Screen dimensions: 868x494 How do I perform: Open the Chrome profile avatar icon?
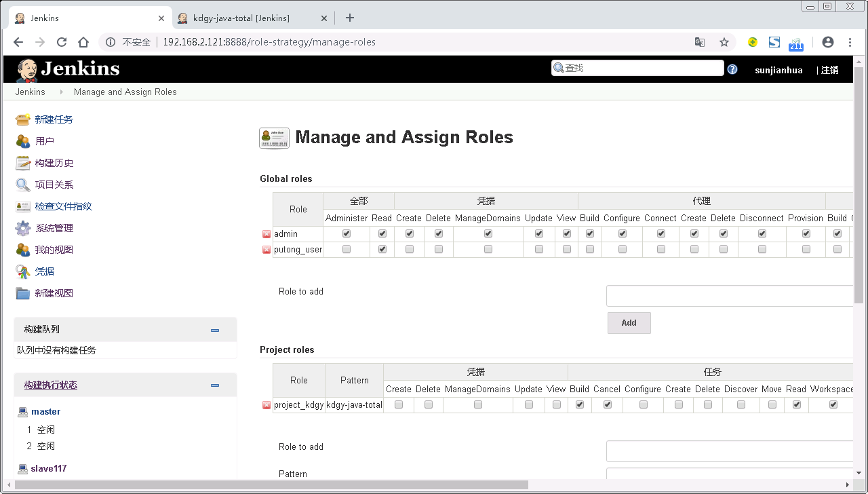828,42
